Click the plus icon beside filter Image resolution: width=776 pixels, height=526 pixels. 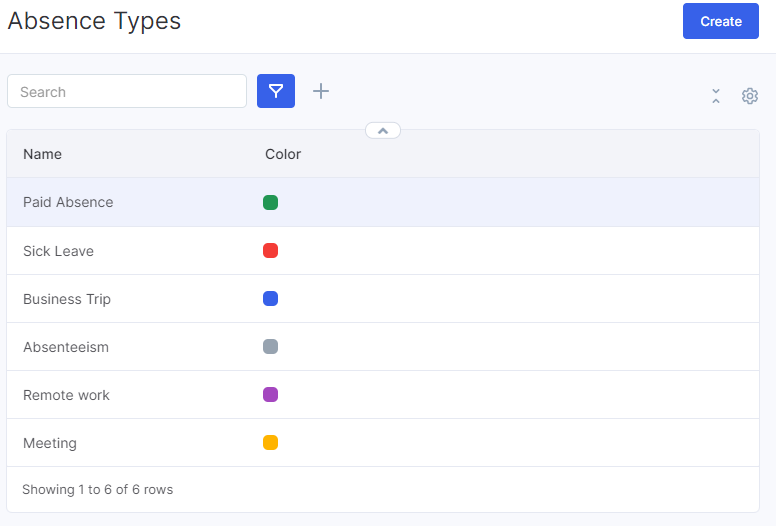point(321,91)
